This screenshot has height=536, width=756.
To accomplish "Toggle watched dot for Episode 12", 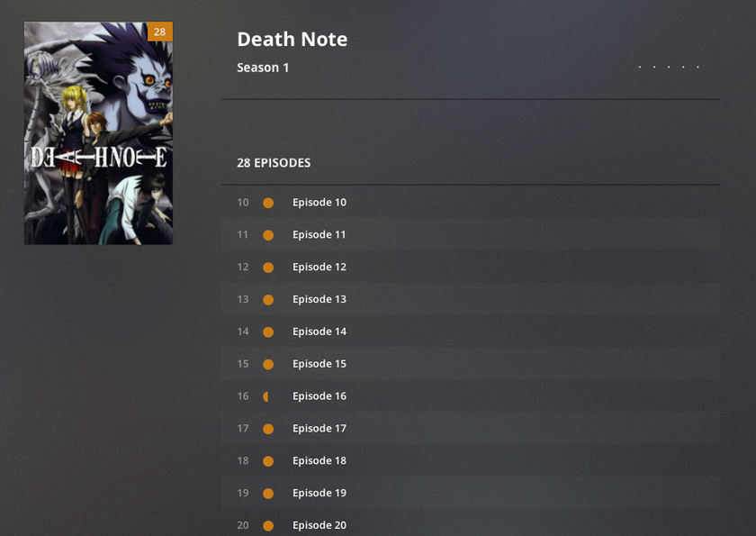I will pyautogui.click(x=268, y=268).
